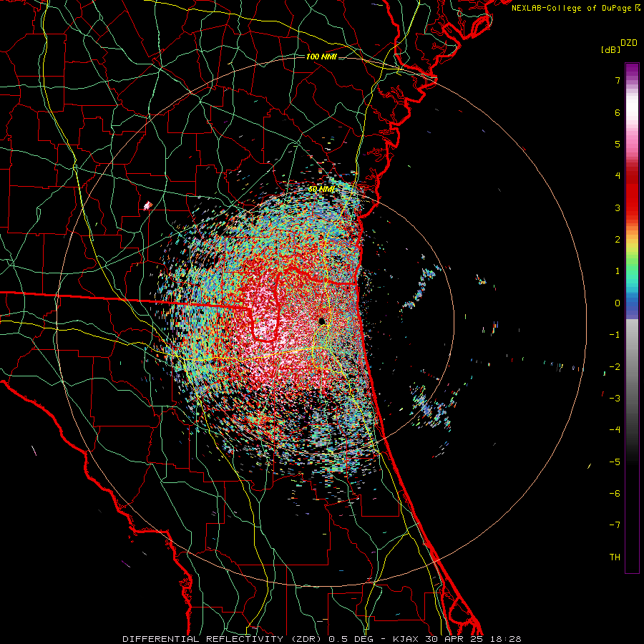Click scale value 5 on the legend
Image resolution: width=644 pixels, height=644 pixels.
(x=618, y=144)
